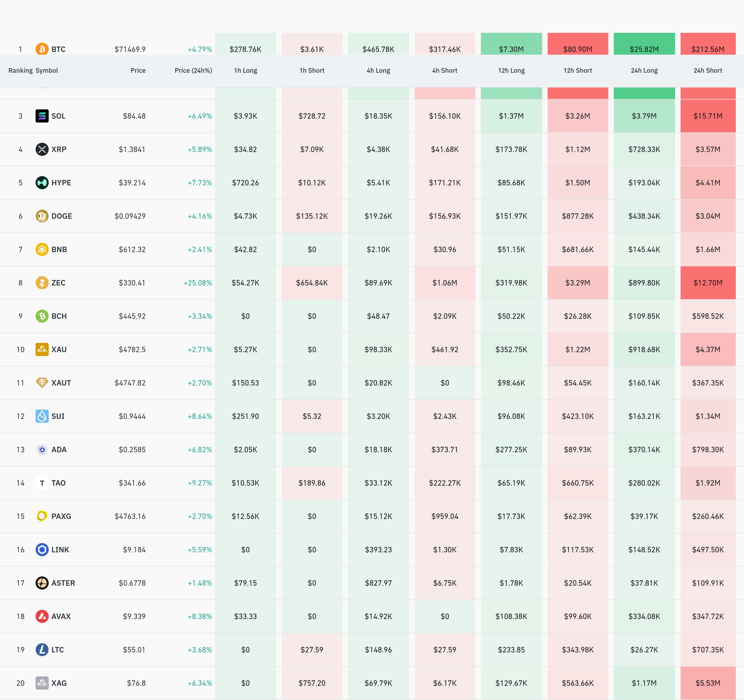Click the HYPE coin icon
This screenshot has width=744, height=700.
click(x=42, y=183)
